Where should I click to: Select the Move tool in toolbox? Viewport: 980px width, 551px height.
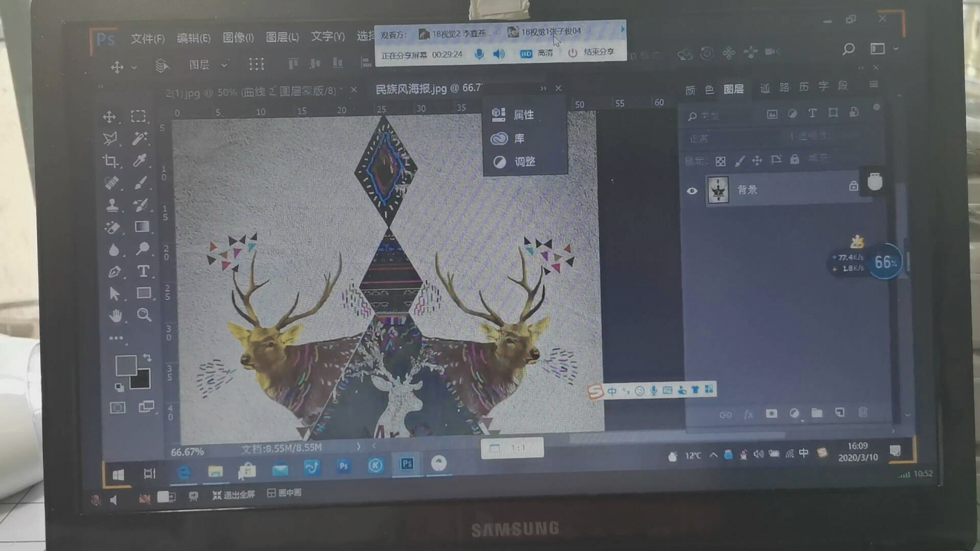109,117
